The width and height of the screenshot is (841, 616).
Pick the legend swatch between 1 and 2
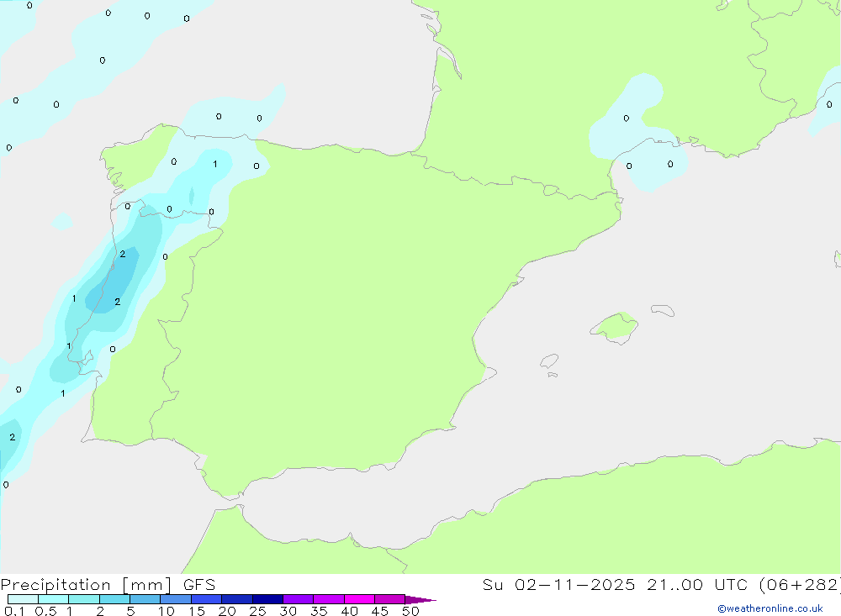84,599
